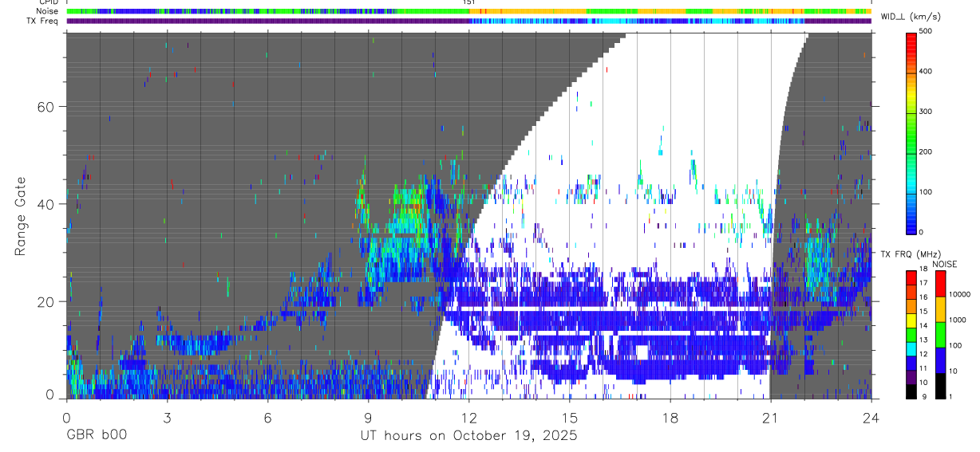This screenshot has height=452, width=980.
Task: Click the 11 tick on TX FRQ legend
Action: click(923, 369)
